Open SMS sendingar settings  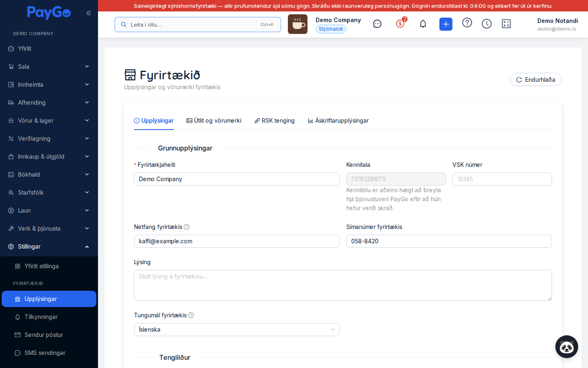tap(49, 353)
